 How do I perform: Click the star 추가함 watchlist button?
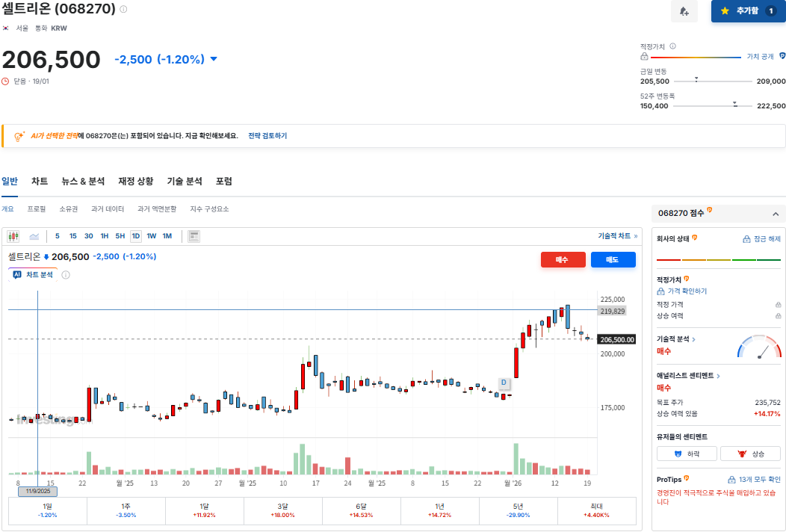point(749,11)
